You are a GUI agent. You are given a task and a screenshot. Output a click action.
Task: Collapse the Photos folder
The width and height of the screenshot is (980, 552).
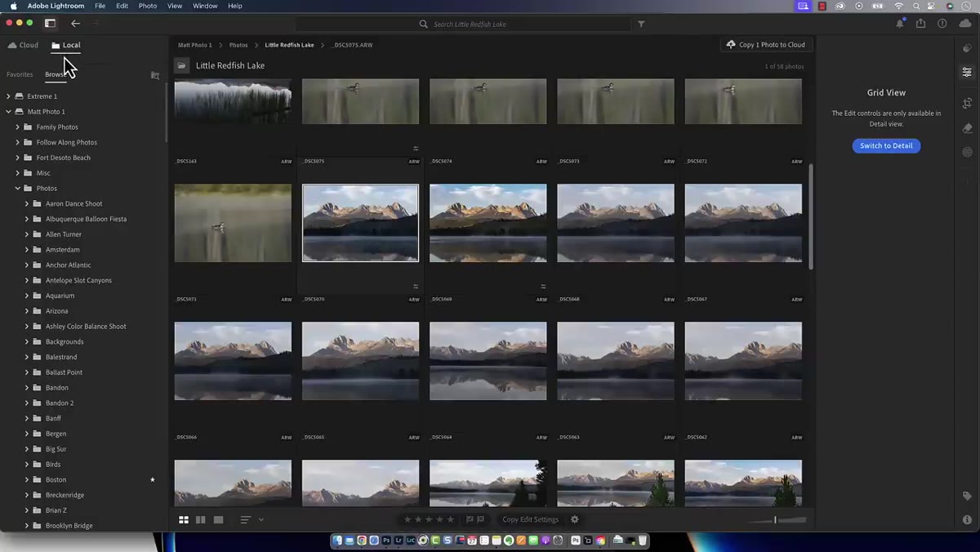(17, 189)
